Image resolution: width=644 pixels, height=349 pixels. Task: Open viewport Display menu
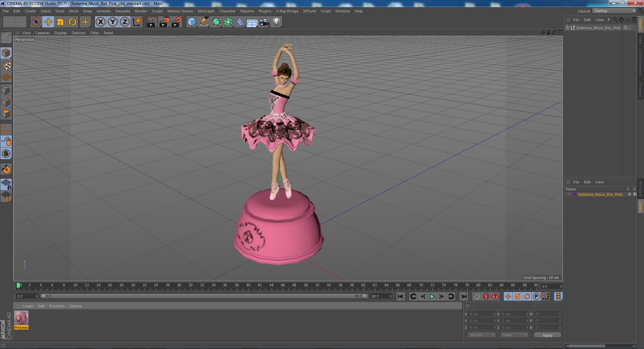(60, 33)
